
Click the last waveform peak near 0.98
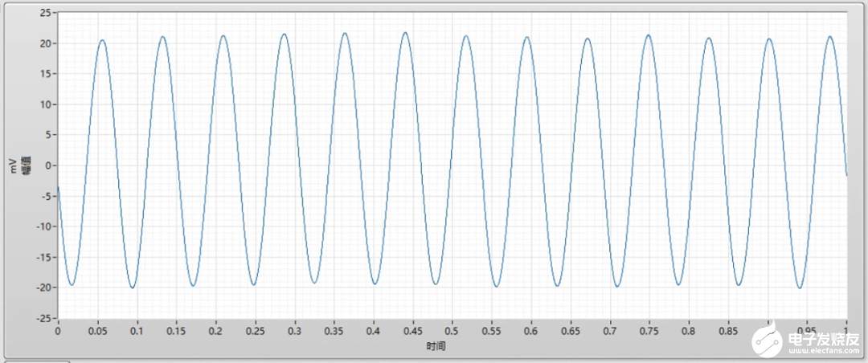point(829,36)
